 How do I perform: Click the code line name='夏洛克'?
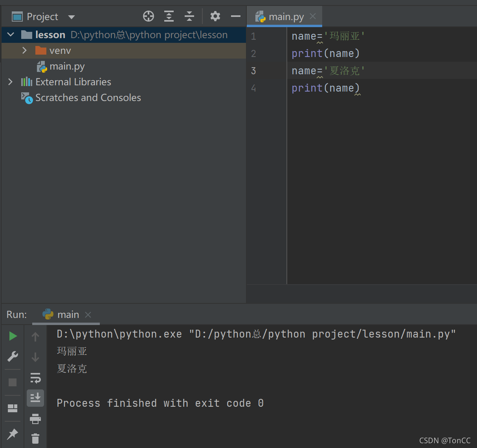328,71
